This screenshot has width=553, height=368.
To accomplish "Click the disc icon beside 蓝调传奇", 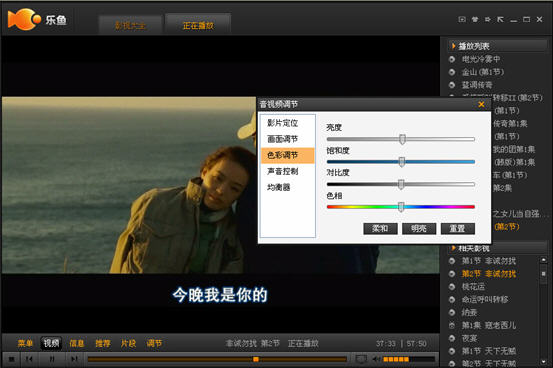I will click(x=452, y=85).
